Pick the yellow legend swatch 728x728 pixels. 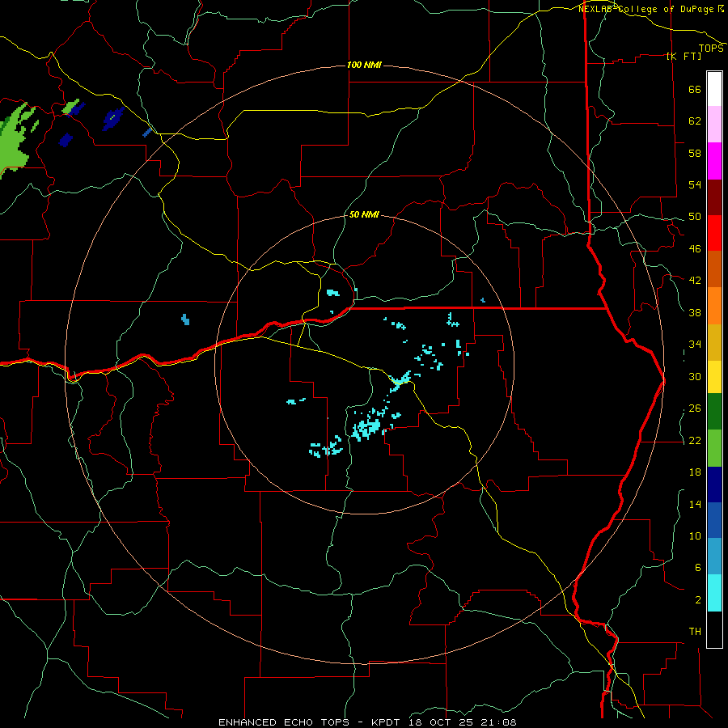click(714, 377)
